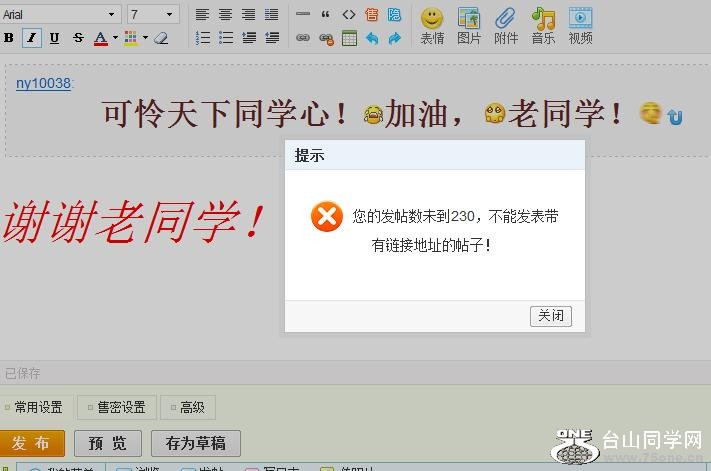This screenshot has height=471, width=711.
Task: Toggle italic formatting button
Action: tap(31, 38)
